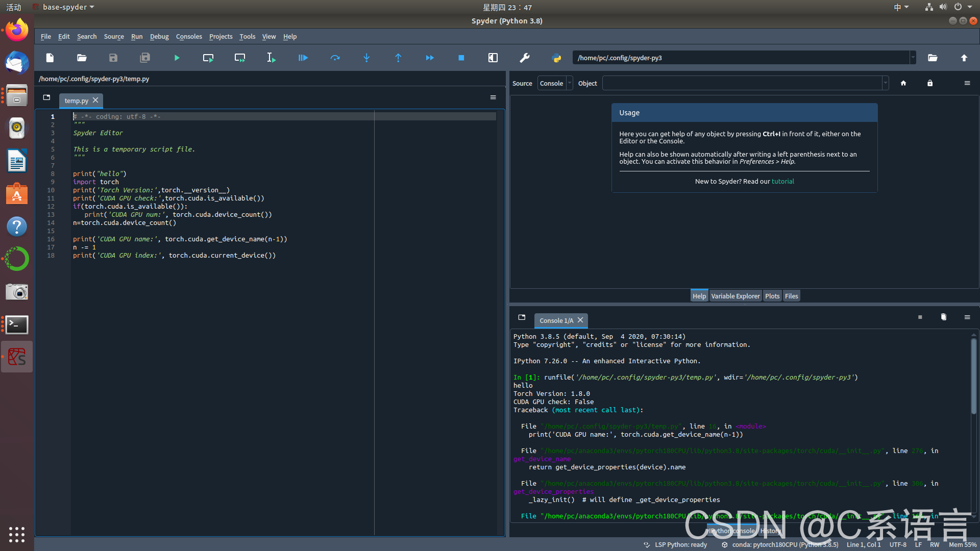The image size is (980, 551).
Task: Change to parent directory
Action: pos(964,58)
